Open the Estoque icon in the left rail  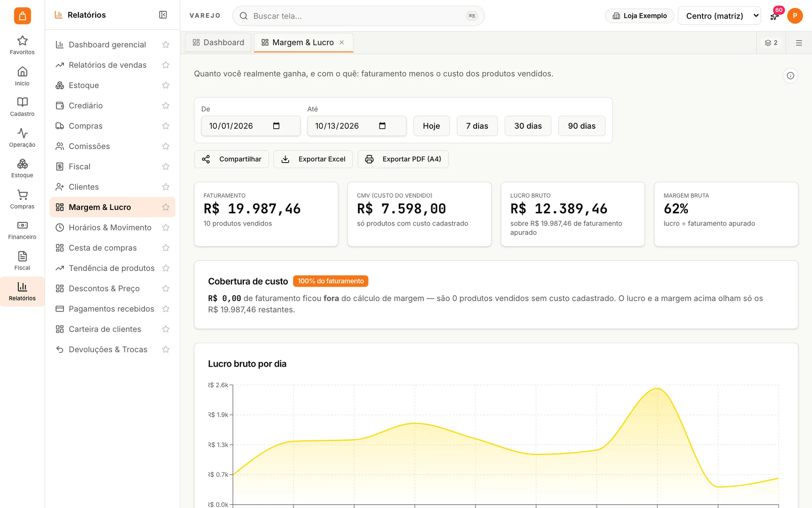coord(22,168)
